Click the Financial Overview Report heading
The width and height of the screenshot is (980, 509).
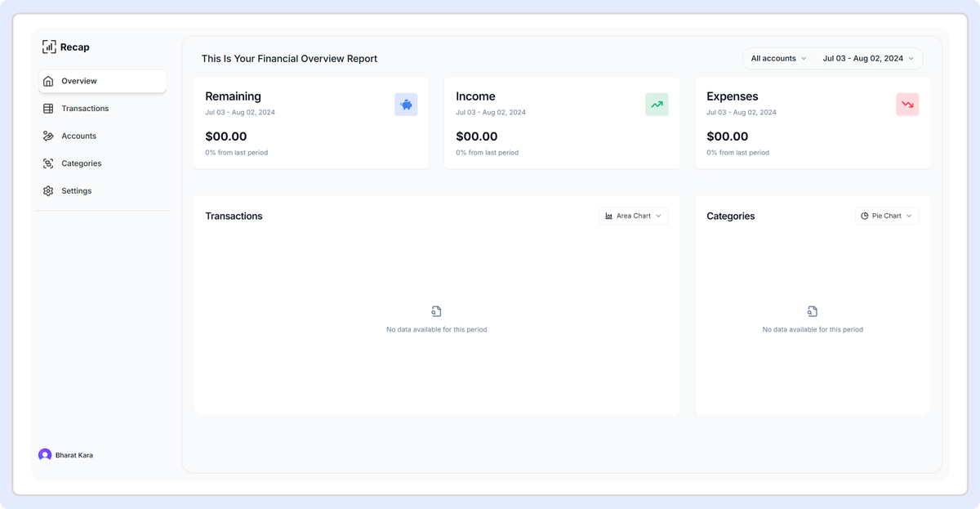289,59
